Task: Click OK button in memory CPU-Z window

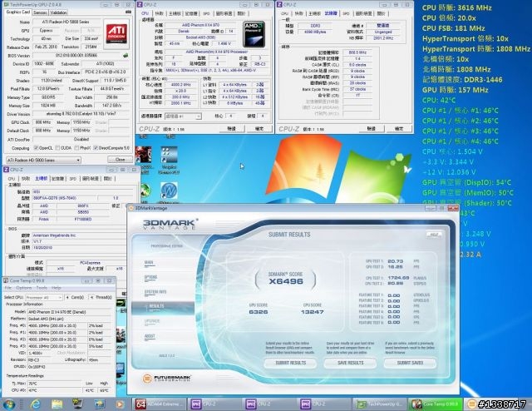Action: pyautogui.click(x=399, y=129)
